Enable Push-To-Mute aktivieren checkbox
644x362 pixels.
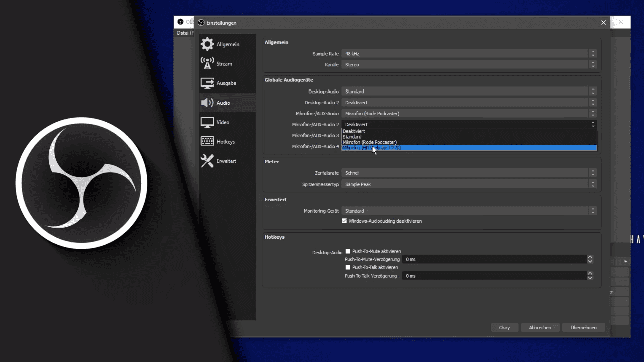(348, 251)
